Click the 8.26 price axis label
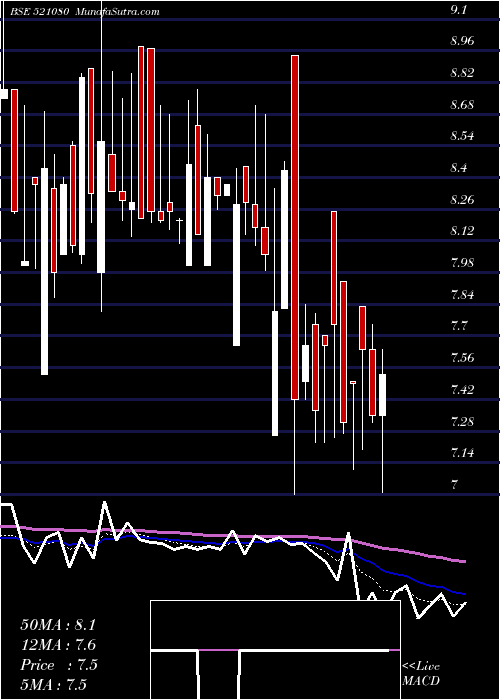 pos(462,200)
